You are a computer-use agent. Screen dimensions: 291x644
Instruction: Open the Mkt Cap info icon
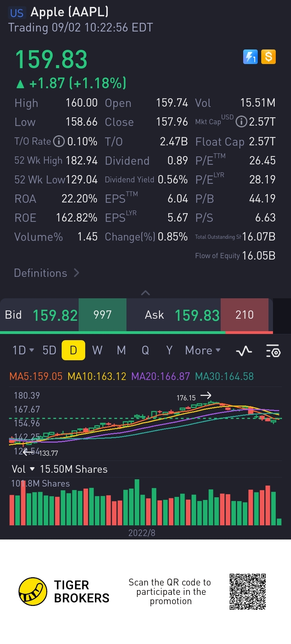click(241, 121)
